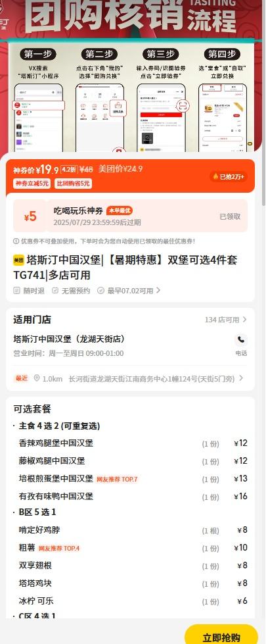Screen dimensions: 266x644
Task: Open store address details chevron
Action: [x=241, y=378]
